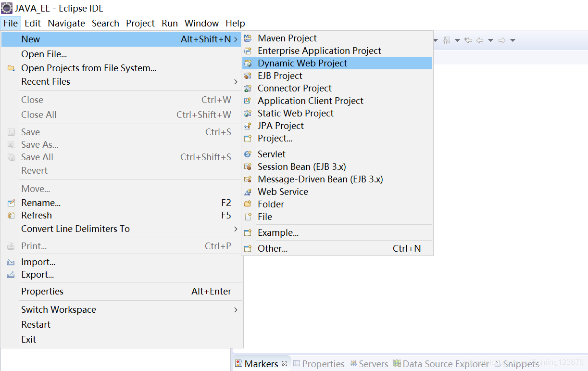Viewport: 588px width, 371px height.
Task: Open the Project menu
Action: [140, 23]
